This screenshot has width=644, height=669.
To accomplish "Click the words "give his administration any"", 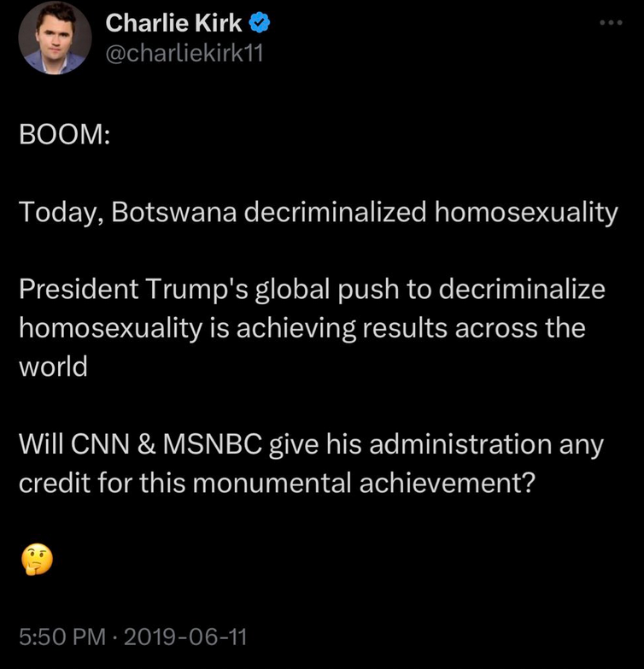I will (x=436, y=445).
